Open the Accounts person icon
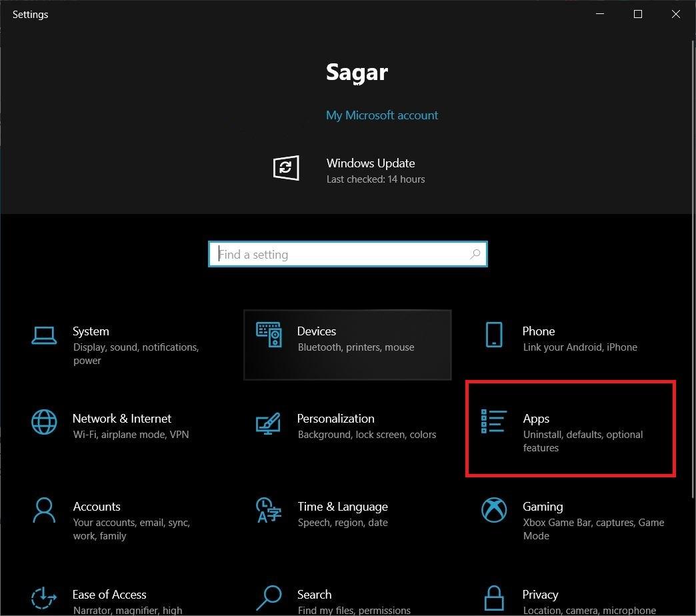Viewport: 696px width, 616px height. pos(44,510)
